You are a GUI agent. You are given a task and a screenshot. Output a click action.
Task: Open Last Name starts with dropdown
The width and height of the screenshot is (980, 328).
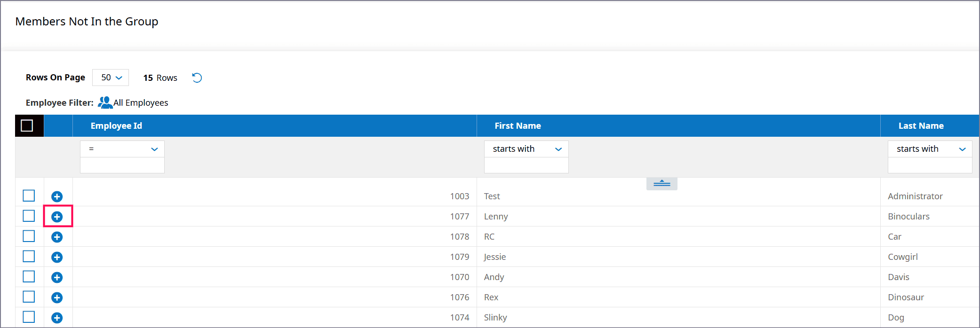(x=930, y=149)
